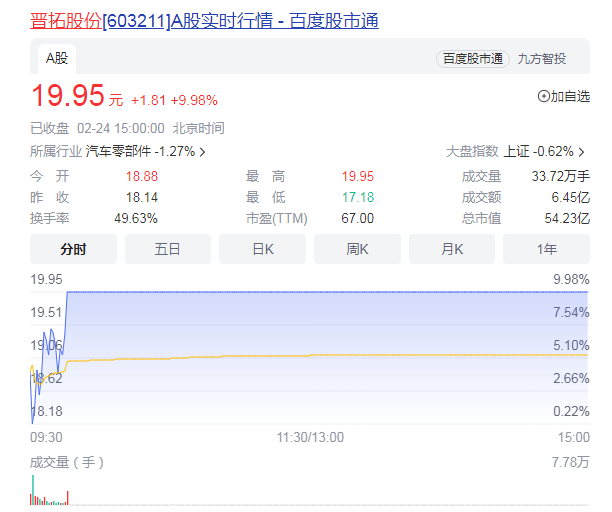Click 今开 value 18.88
This screenshot has height=512, width=612.
coord(142,176)
